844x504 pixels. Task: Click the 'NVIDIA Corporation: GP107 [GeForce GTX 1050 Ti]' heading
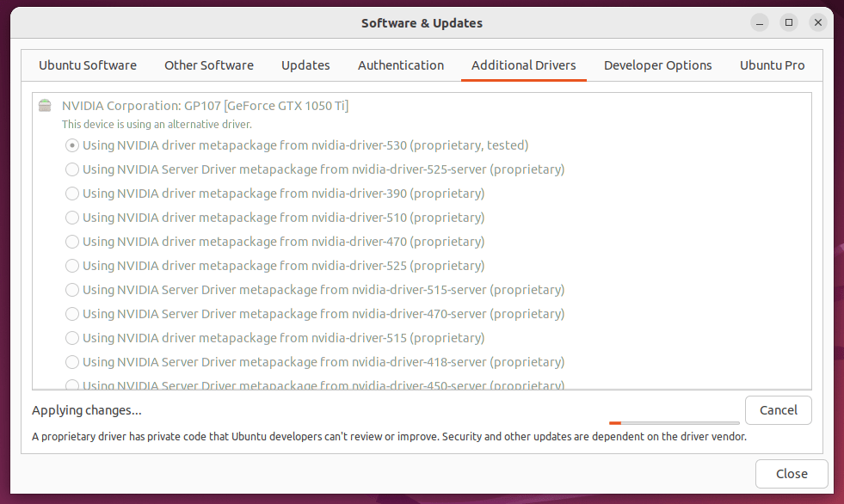[205, 106]
